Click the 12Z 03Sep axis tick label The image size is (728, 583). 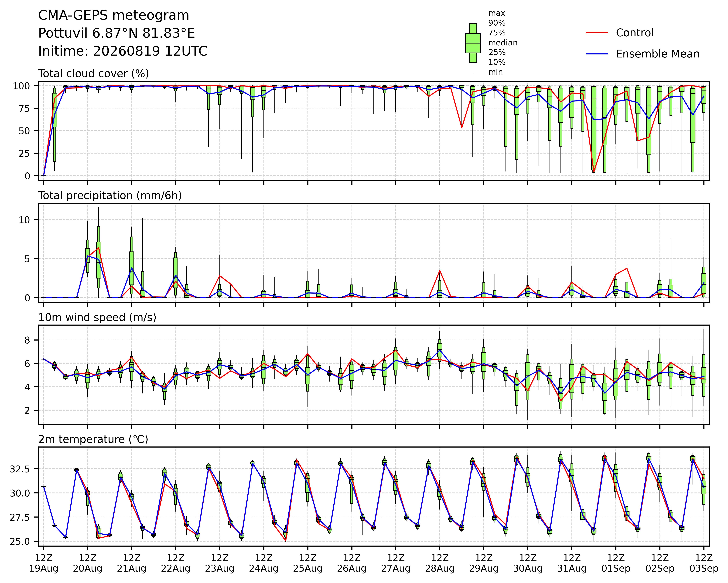[704, 563]
